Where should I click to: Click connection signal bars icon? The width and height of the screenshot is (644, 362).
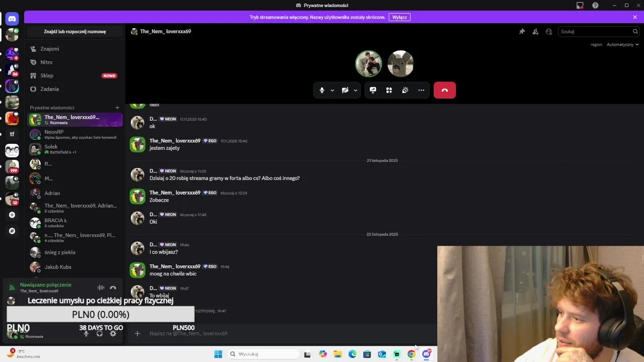(12, 288)
